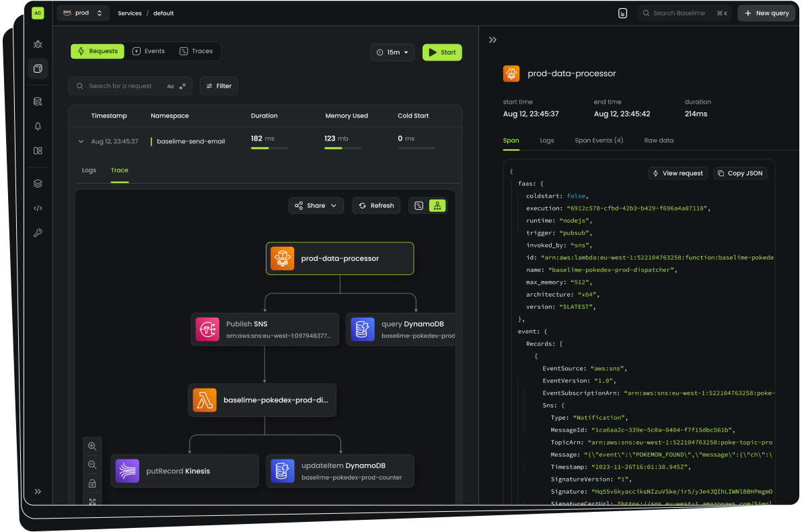Click the code brackets sidebar icon
802x532 pixels.
click(x=38, y=208)
